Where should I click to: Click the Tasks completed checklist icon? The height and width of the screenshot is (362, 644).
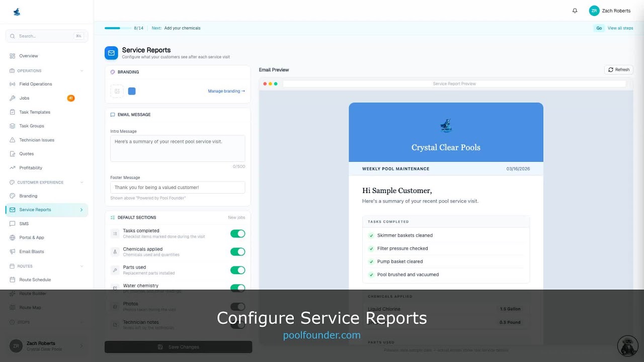pyautogui.click(x=115, y=234)
